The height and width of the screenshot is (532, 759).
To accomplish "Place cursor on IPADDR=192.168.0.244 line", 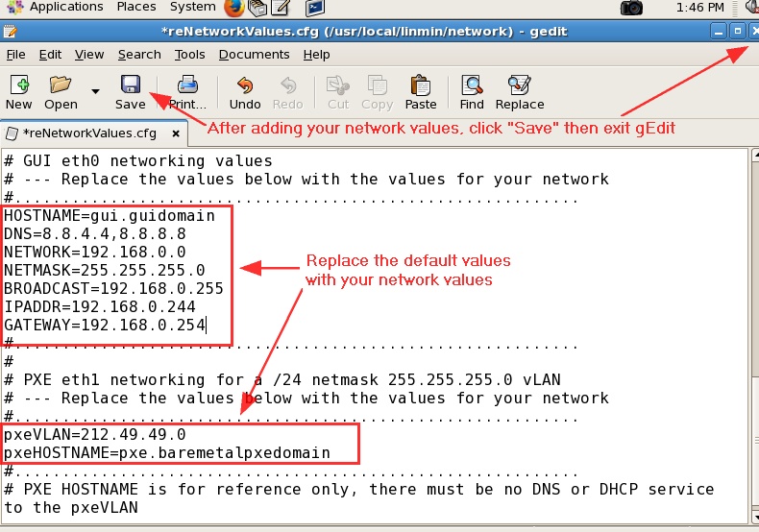I will click(x=100, y=306).
